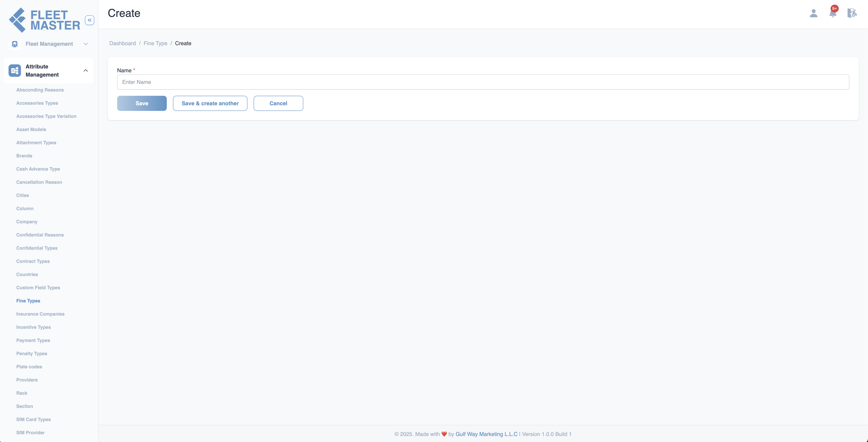Open Confidential Types item
This screenshot has height=442, width=868.
[37, 248]
